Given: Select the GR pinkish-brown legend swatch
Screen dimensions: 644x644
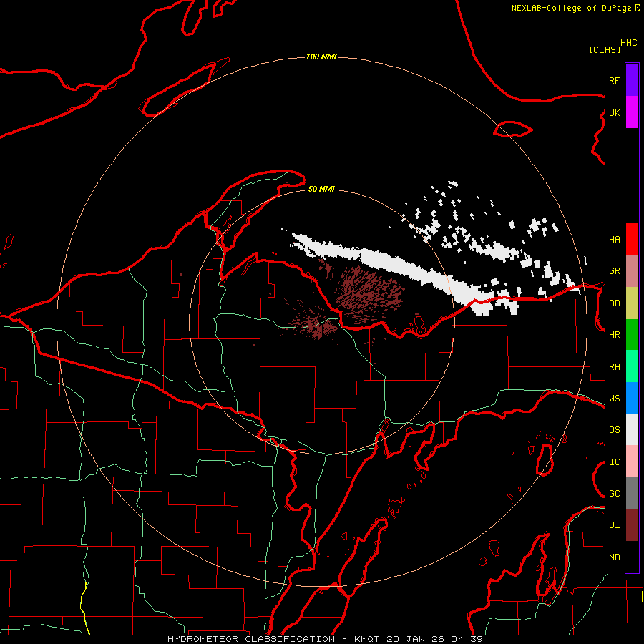Looking at the screenshot, I should coord(632,271).
